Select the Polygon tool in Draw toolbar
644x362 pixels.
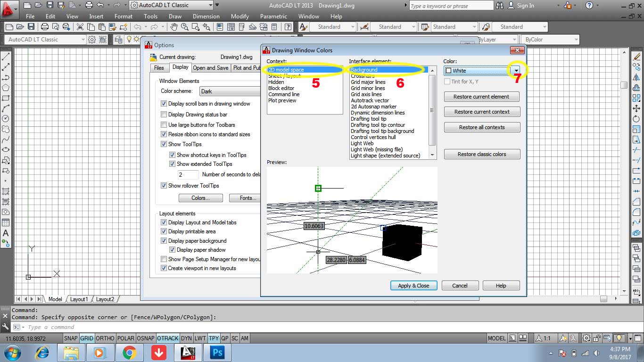point(6,88)
